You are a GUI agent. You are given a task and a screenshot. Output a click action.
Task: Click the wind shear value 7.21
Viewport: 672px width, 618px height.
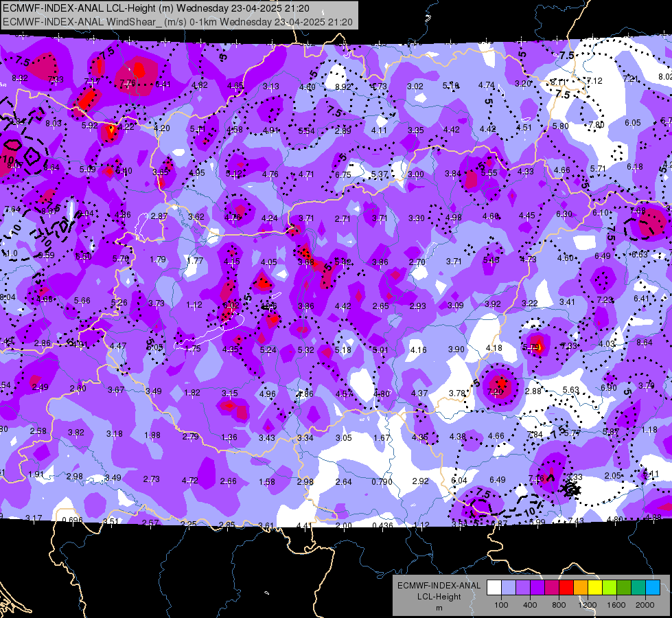(x=631, y=79)
